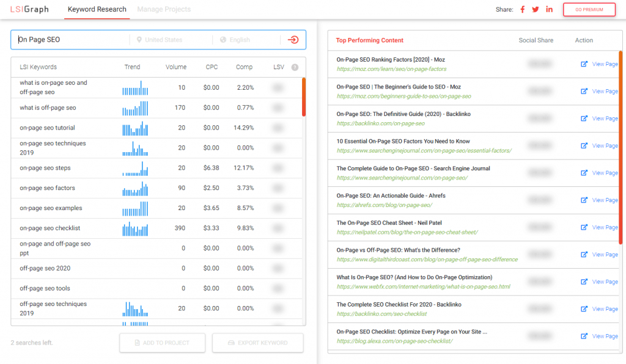Click the 14.29% competition value

(243, 128)
